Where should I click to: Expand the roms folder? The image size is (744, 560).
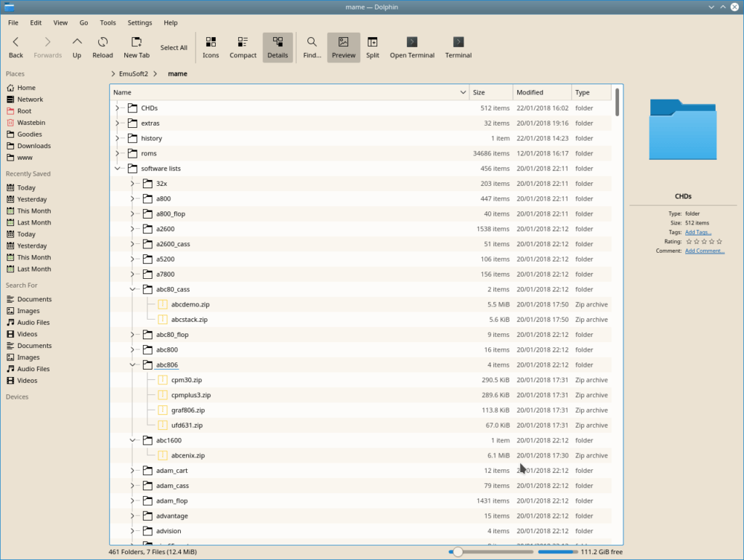(x=118, y=153)
